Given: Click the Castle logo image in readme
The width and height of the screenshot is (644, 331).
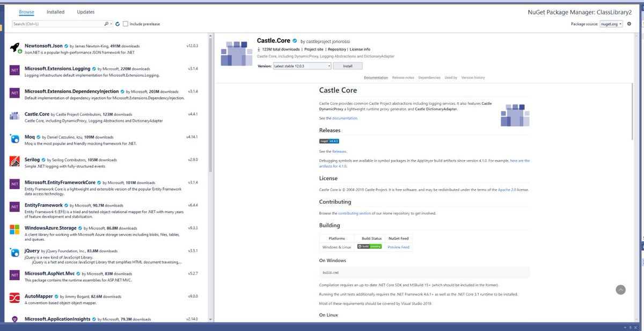Looking at the screenshot, I should pos(514,115).
